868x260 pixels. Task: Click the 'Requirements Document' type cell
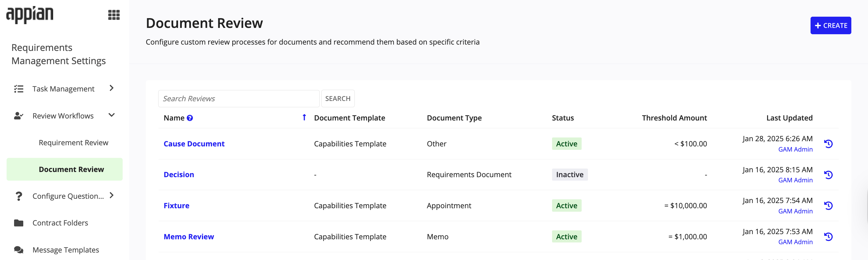(x=469, y=175)
